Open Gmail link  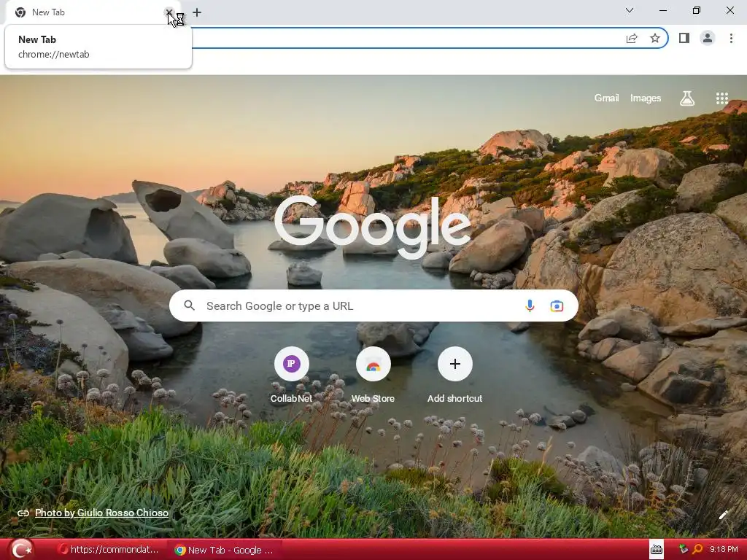606,98
